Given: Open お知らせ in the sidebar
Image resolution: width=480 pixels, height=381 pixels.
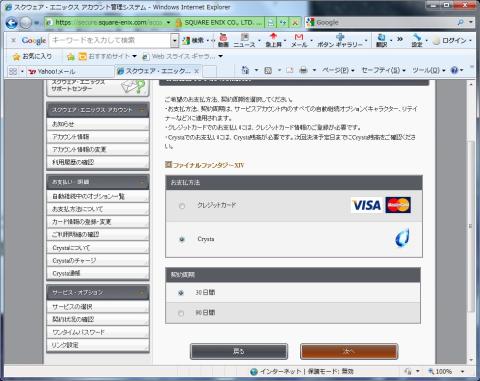Looking at the screenshot, I should tap(98, 124).
